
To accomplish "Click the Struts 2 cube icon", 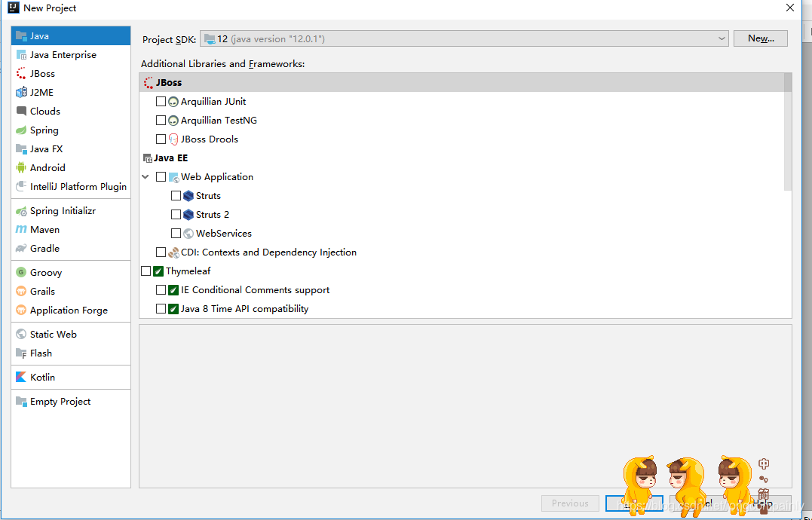I will [188, 215].
